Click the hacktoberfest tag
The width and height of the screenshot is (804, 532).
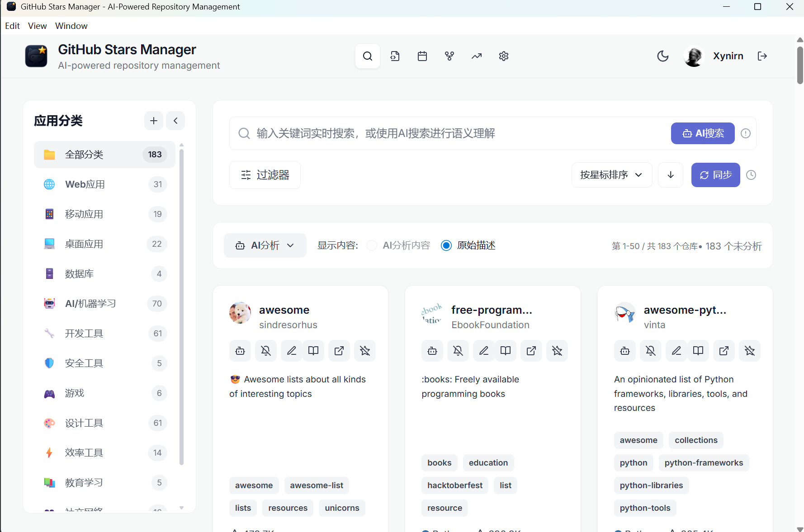click(x=455, y=485)
